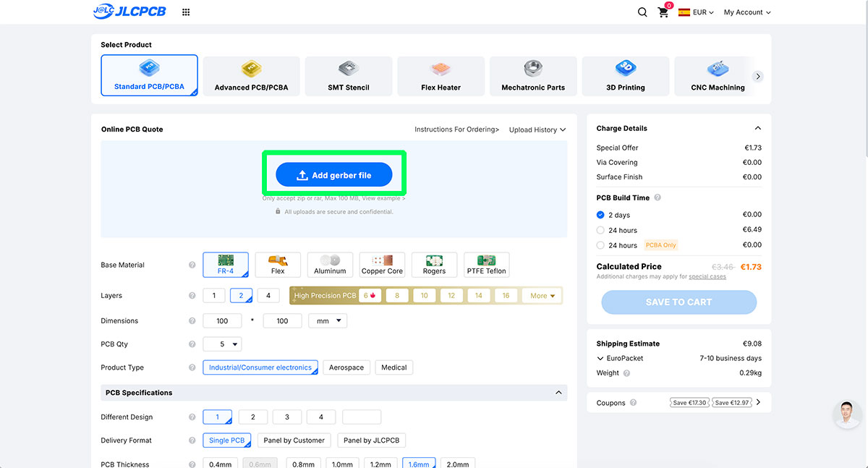Select Flex base material
Screen dimensions: 868x468
pos(278,264)
